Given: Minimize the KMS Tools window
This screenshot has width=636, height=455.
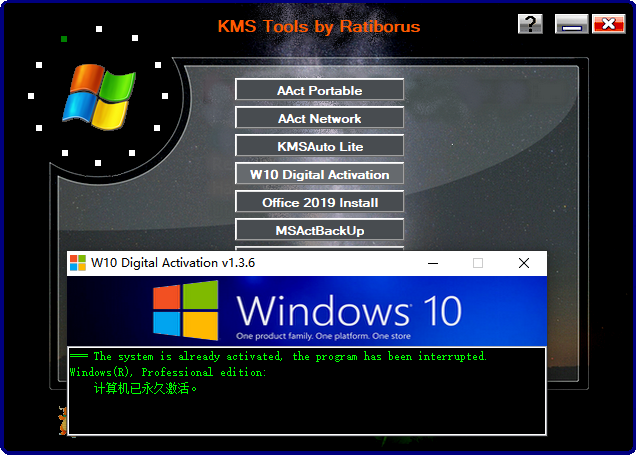Looking at the screenshot, I should pyautogui.click(x=572, y=24).
